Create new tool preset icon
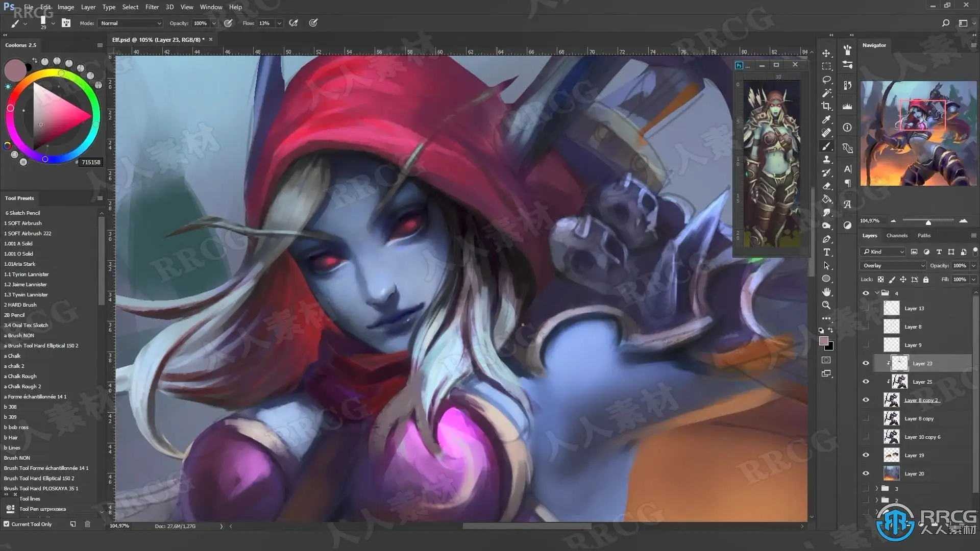This screenshot has height=551, width=980. pos(73,524)
